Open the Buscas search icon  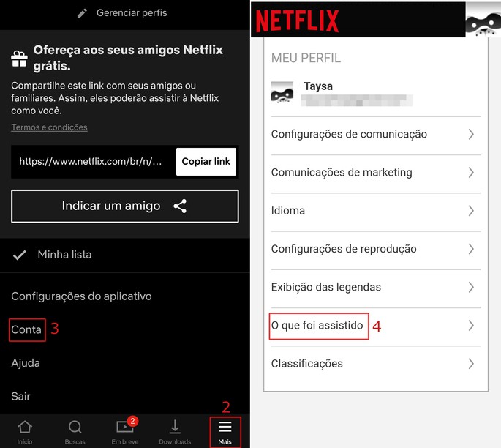(x=75, y=428)
